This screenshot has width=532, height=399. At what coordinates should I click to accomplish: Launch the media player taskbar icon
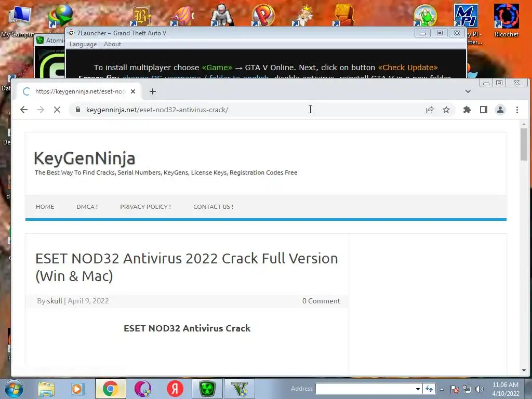77,389
